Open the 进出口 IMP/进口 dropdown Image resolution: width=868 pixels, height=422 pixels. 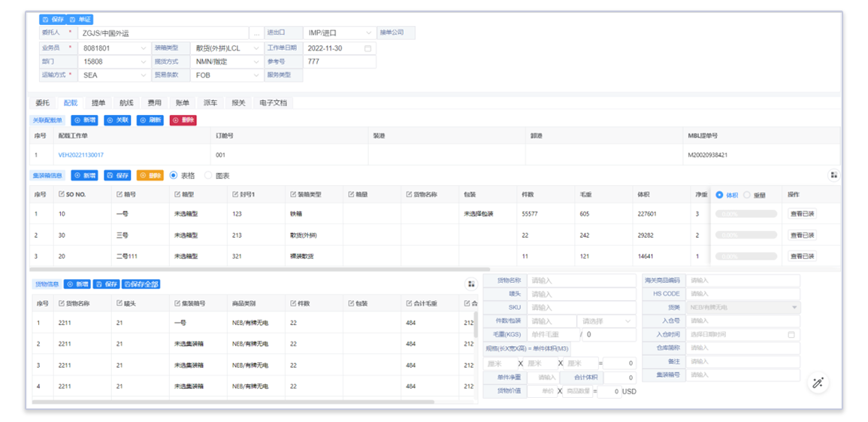pyautogui.click(x=340, y=33)
